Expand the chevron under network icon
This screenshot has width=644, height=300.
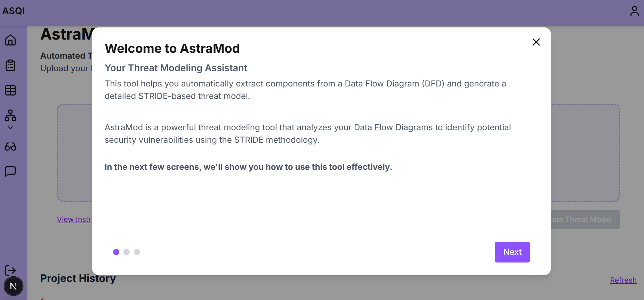pos(10,128)
